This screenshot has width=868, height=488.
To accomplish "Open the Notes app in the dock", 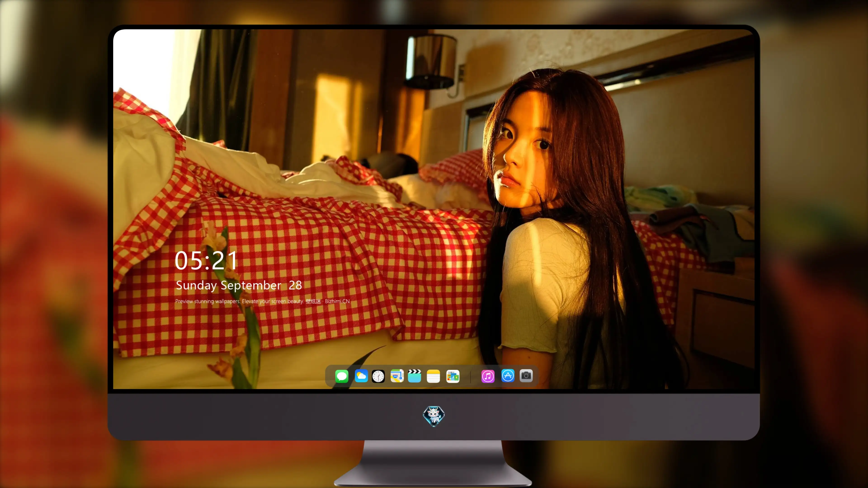I will [433, 376].
